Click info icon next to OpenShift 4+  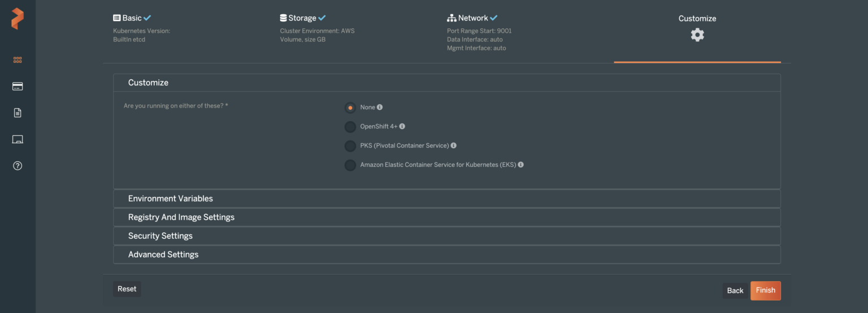pyautogui.click(x=402, y=126)
